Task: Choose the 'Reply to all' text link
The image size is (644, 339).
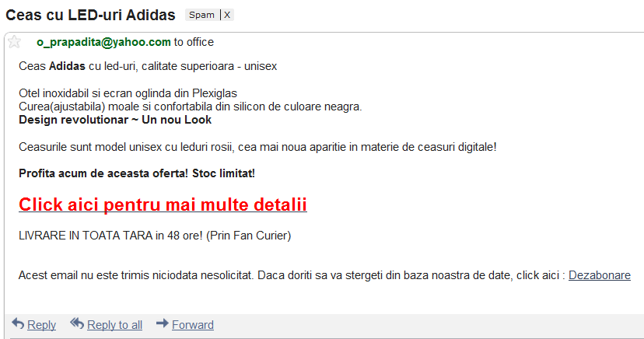Action: coord(114,325)
